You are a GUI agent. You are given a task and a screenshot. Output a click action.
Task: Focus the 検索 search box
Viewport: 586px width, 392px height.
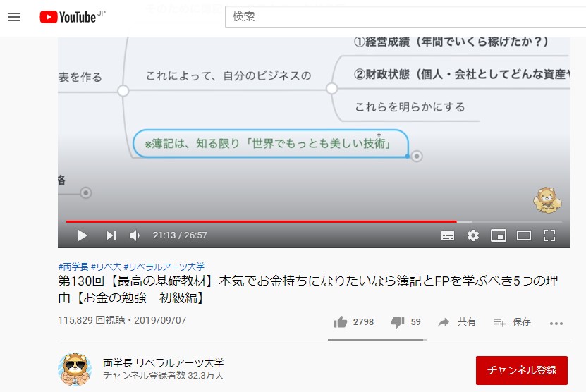point(405,16)
